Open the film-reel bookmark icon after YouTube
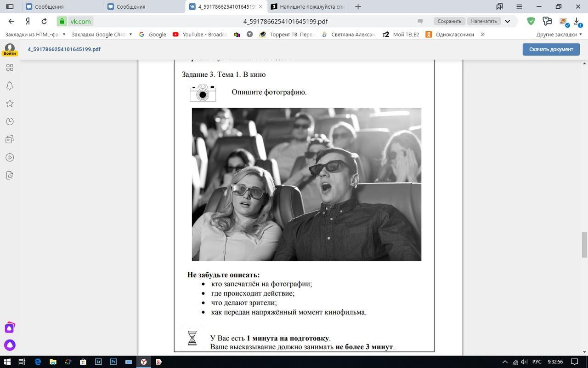The image size is (588, 368). point(237,34)
